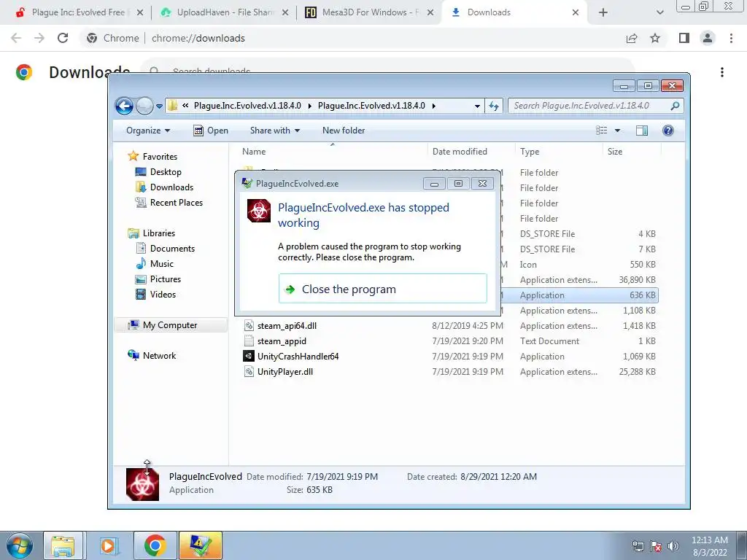Toggle the preview pane icon
747x560 pixels.
pyautogui.click(x=642, y=131)
